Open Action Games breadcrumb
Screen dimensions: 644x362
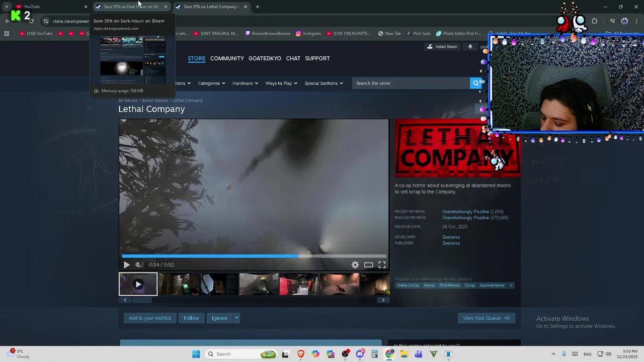155,101
